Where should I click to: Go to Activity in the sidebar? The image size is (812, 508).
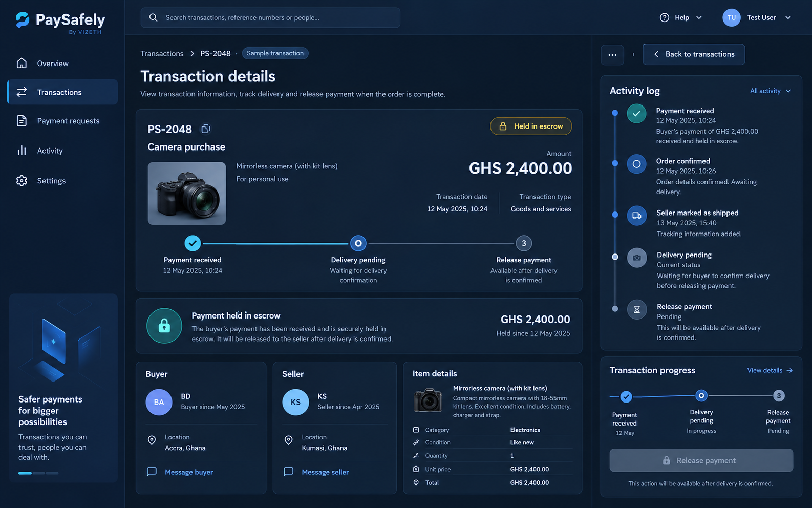(x=62, y=151)
